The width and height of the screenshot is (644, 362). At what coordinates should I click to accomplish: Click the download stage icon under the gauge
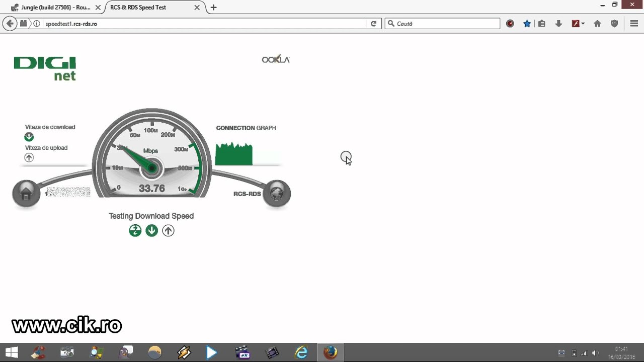[x=151, y=230]
